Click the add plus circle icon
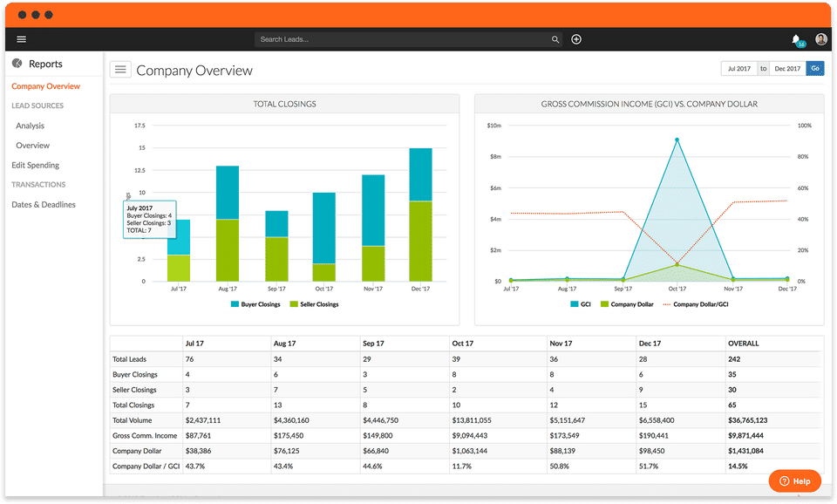The height and width of the screenshot is (504, 837). pos(576,39)
